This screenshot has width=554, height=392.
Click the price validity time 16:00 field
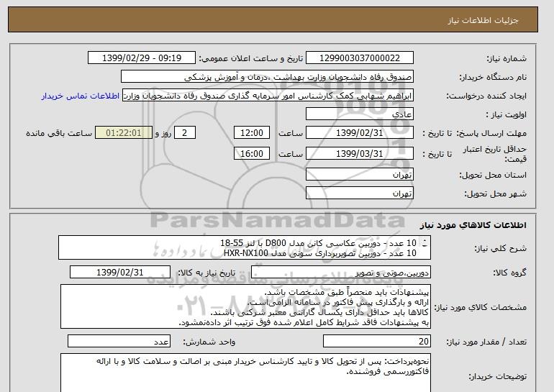coord(252,154)
